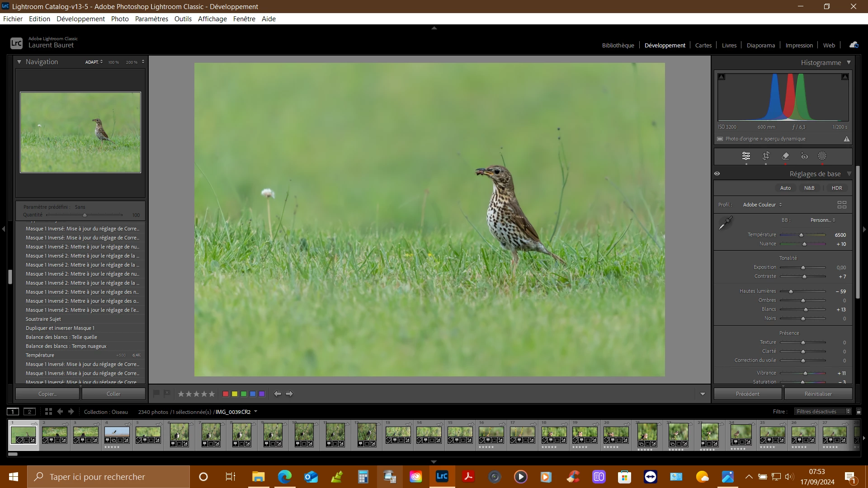Open the Masking tool
This screenshot has width=868, height=488.
[x=822, y=156]
